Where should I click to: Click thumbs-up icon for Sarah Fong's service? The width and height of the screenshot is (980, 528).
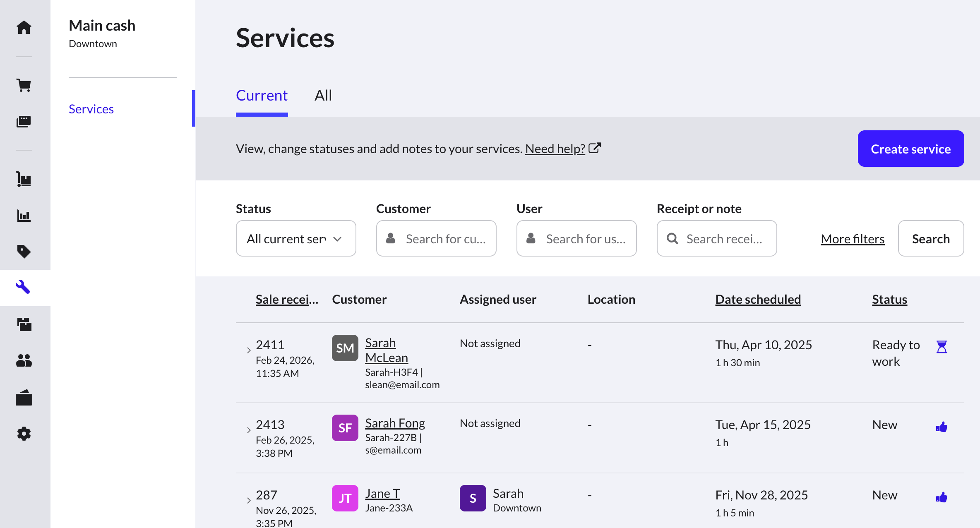[x=942, y=427]
